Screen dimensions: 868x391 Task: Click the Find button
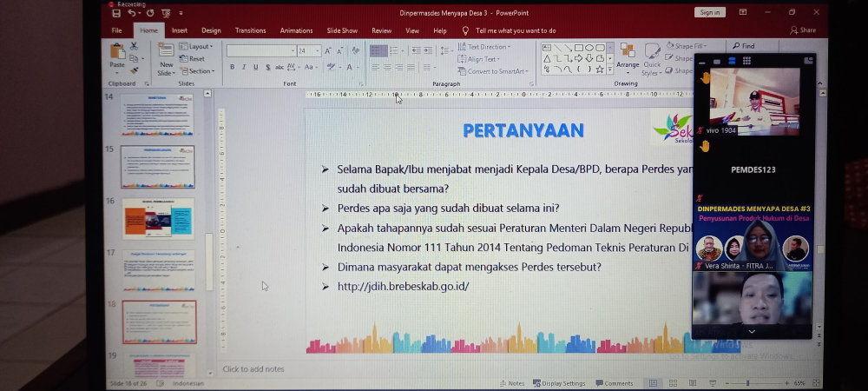point(744,47)
